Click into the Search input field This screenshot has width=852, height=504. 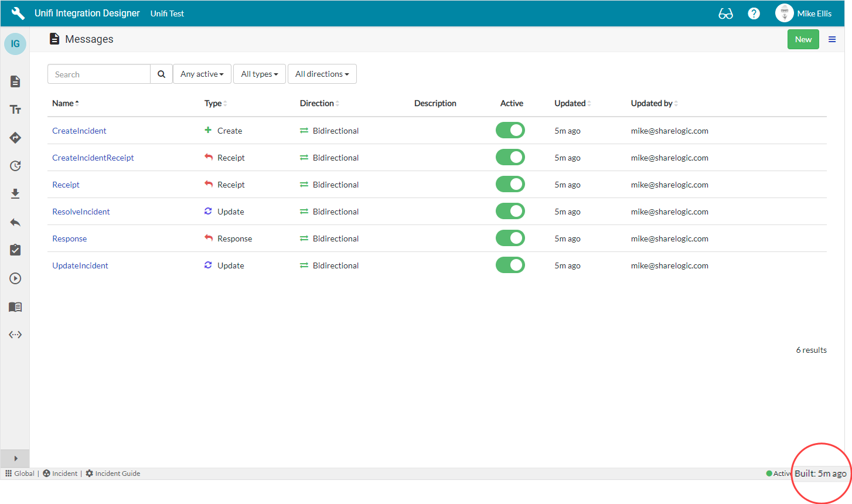99,74
